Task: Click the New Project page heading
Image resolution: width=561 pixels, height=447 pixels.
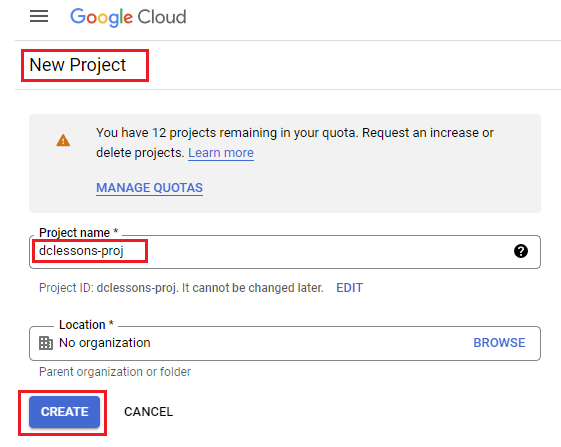Action: tap(78, 65)
